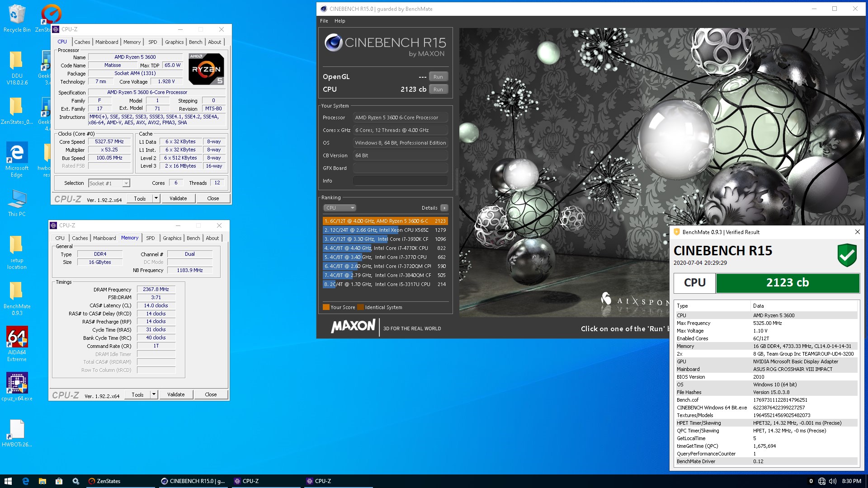Click the volume icon in system tray

pyautogui.click(x=833, y=481)
